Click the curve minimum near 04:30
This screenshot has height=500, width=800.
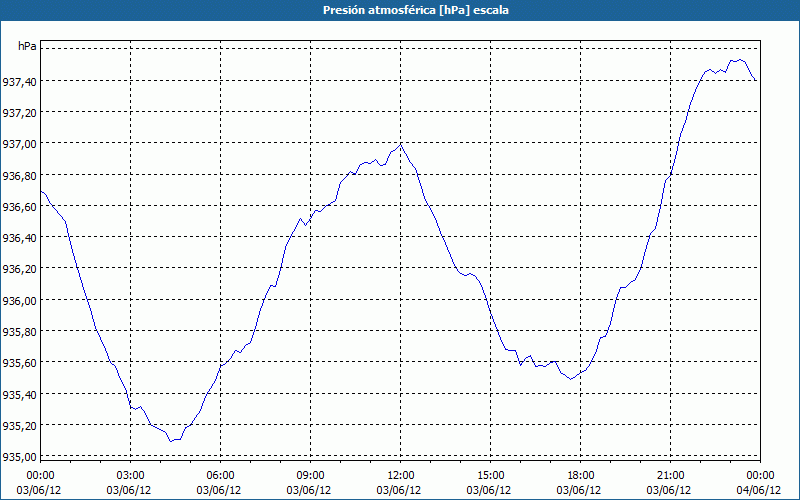(171, 441)
